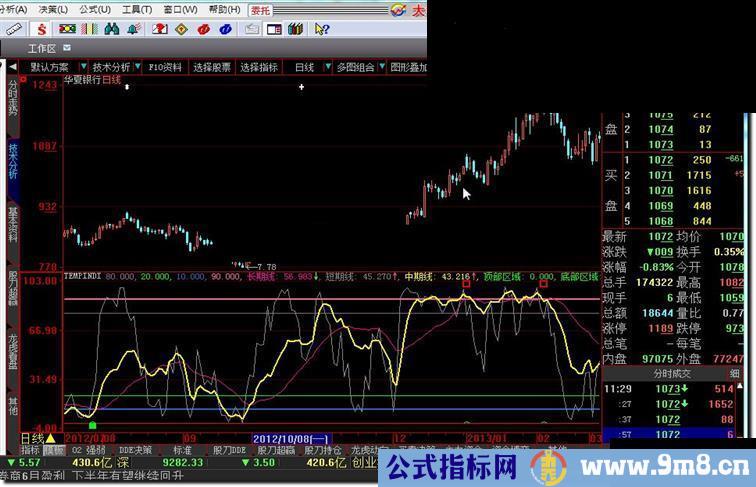Open the 工具(T) menu

pyautogui.click(x=137, y=10)
